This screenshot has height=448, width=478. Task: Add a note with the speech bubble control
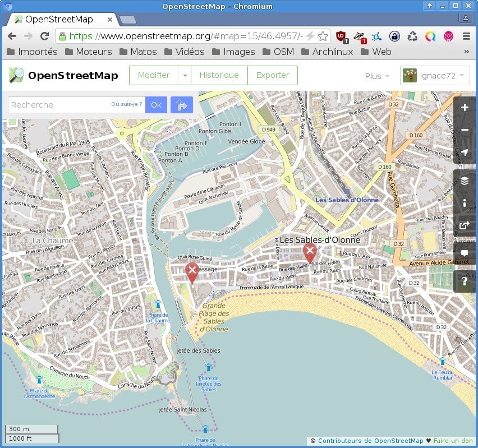[x=465, y=253]
